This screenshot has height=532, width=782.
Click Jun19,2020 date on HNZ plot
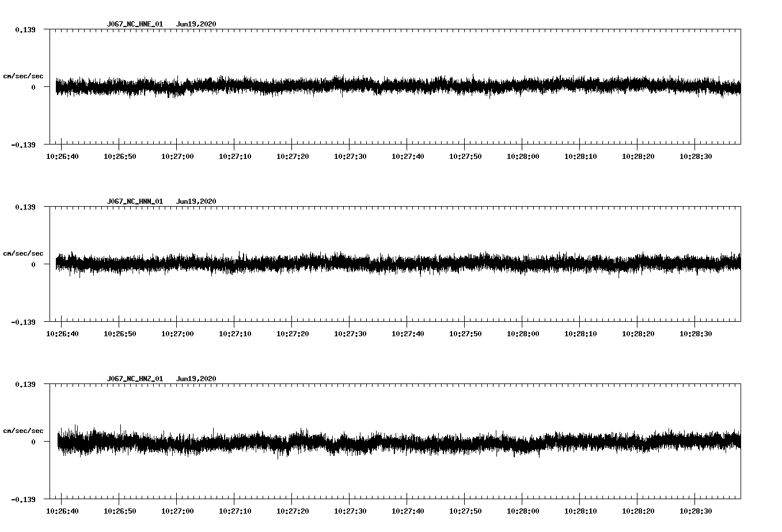point(196,379)
